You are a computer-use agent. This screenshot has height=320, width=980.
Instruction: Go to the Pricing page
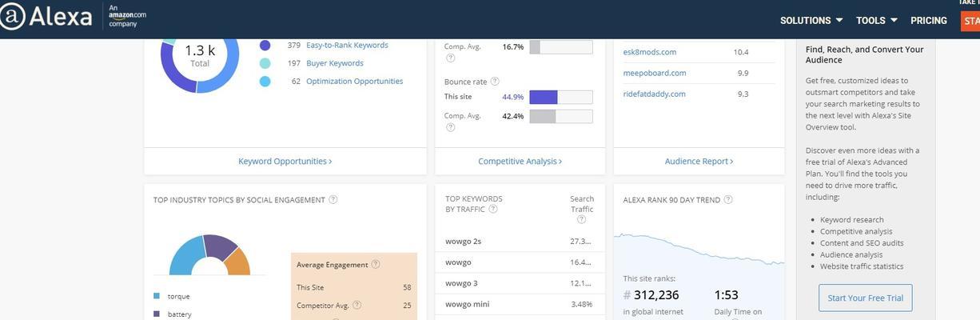pos(929,21)
